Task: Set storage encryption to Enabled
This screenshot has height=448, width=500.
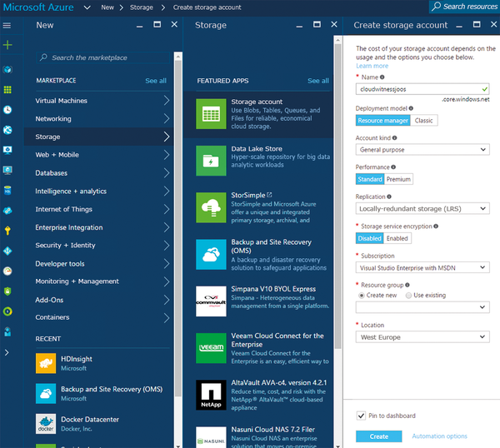Action: point(397,238)
